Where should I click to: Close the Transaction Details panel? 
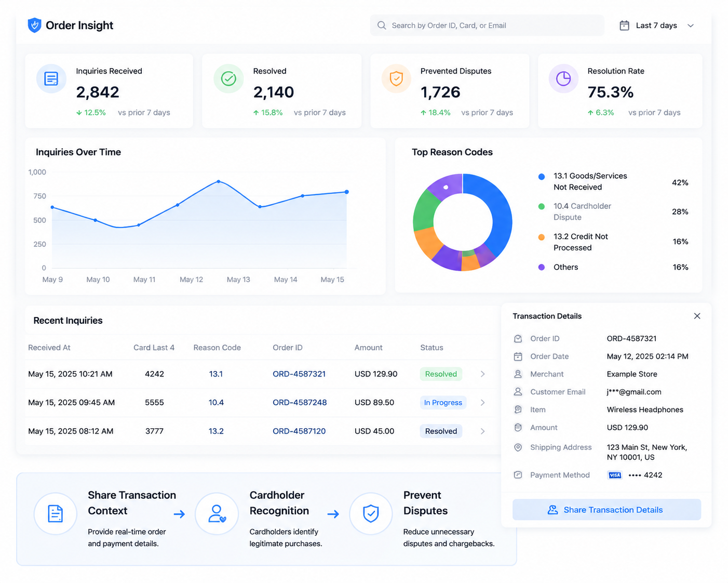[x=697, y=316]
